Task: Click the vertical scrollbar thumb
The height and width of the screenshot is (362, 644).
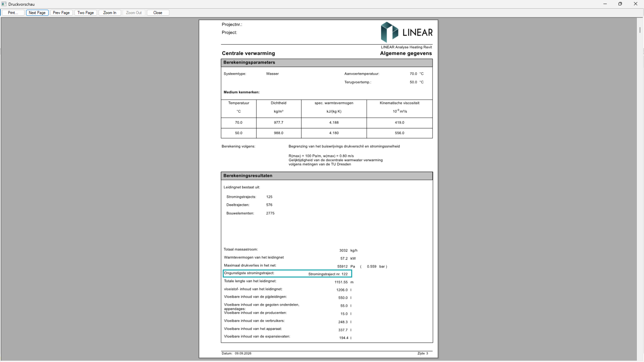Action: [640, 30]
